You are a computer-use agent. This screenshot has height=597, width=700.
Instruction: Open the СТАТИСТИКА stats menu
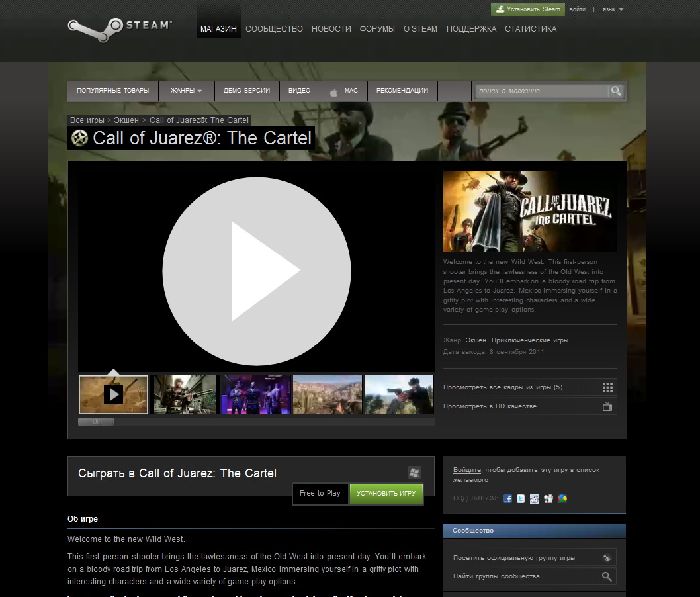coord(531,29)
